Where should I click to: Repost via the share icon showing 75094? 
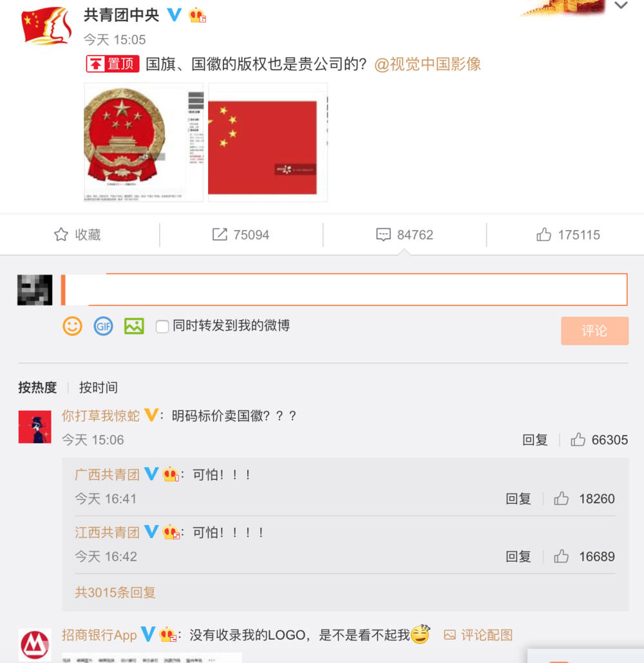click(x=240, y=235)
